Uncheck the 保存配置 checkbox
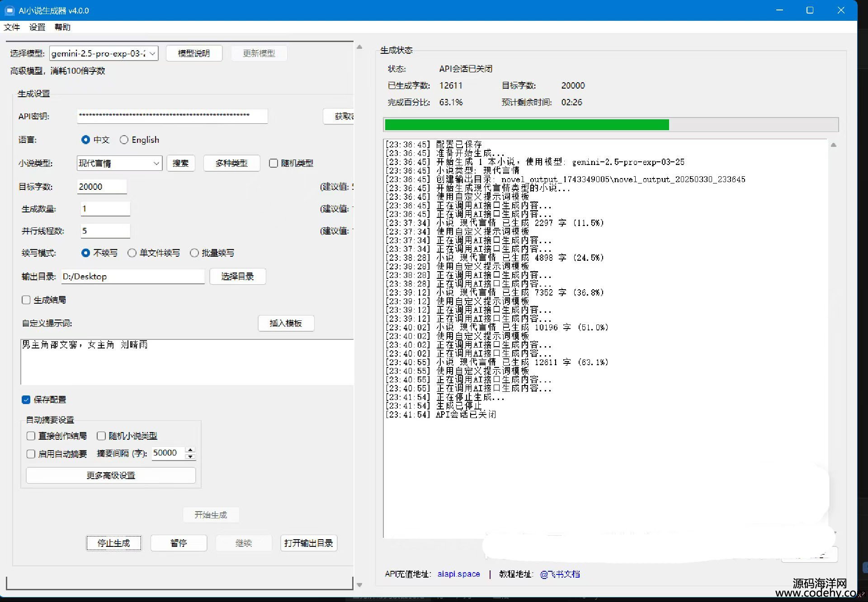 point(26,400)
